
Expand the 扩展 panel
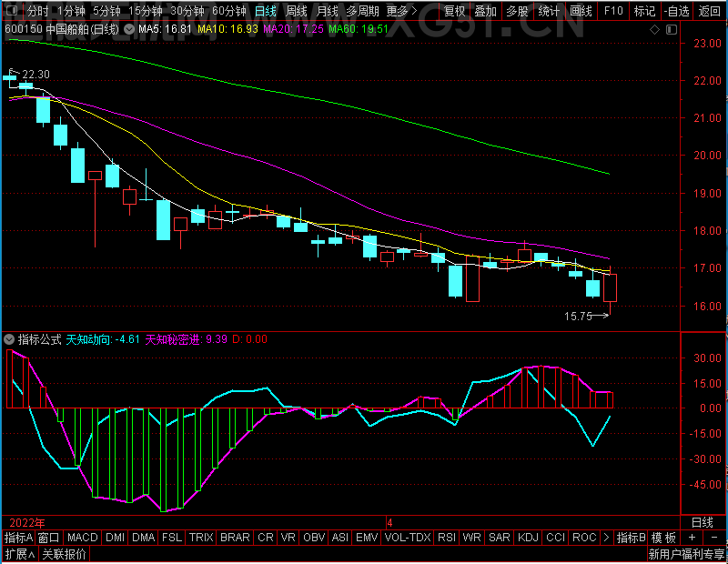point(20,554)
